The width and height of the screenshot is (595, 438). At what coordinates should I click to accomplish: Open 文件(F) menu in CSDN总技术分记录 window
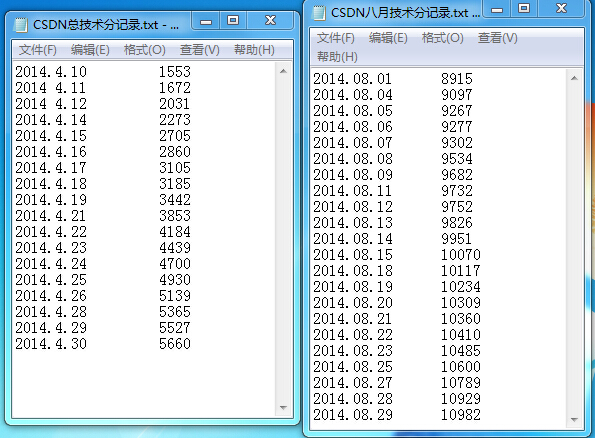point(38,50)
